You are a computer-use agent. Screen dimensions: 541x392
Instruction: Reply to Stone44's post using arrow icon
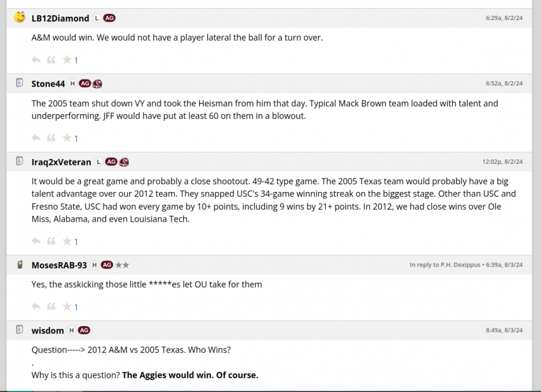(x=36, y=138)
